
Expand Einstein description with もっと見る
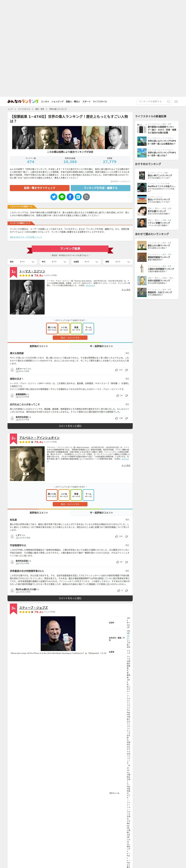pos(126,465)
